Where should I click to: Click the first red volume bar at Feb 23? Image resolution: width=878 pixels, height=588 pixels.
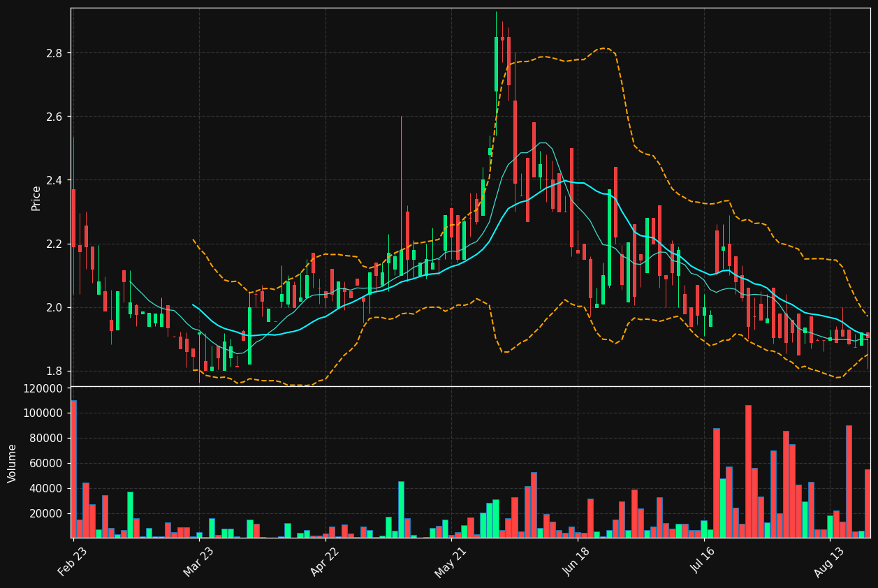(73, 469)
